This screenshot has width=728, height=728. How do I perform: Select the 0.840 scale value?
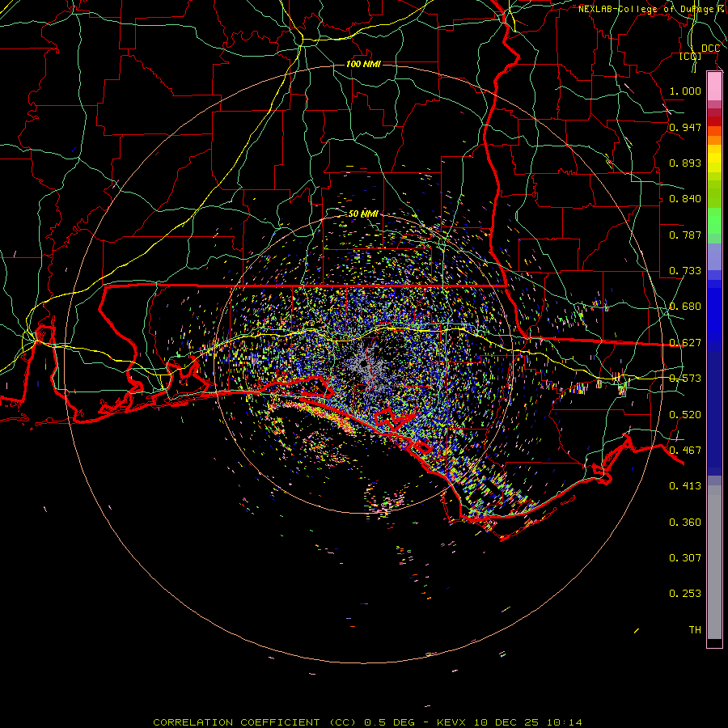[x=685, y=199]
